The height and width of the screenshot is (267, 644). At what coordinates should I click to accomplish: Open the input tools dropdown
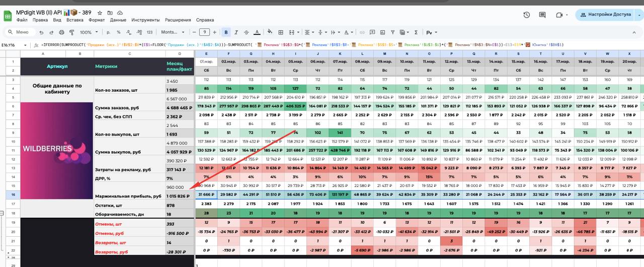coord(431,32)
